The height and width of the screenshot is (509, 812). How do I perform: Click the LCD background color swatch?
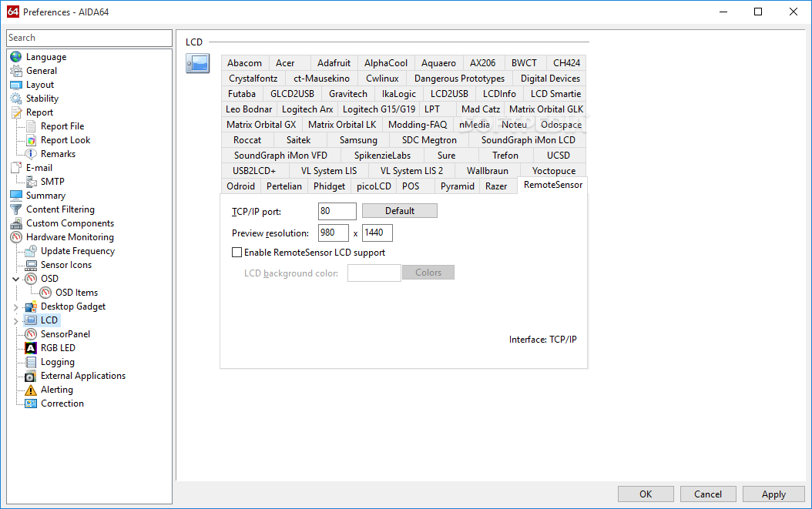(374, 273)
